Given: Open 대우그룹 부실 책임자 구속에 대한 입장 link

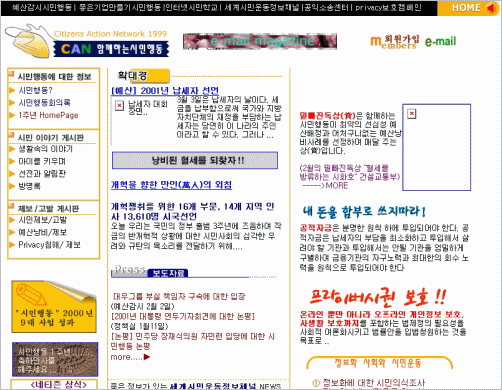Looking at the screenshot, I should coord(179,296).
